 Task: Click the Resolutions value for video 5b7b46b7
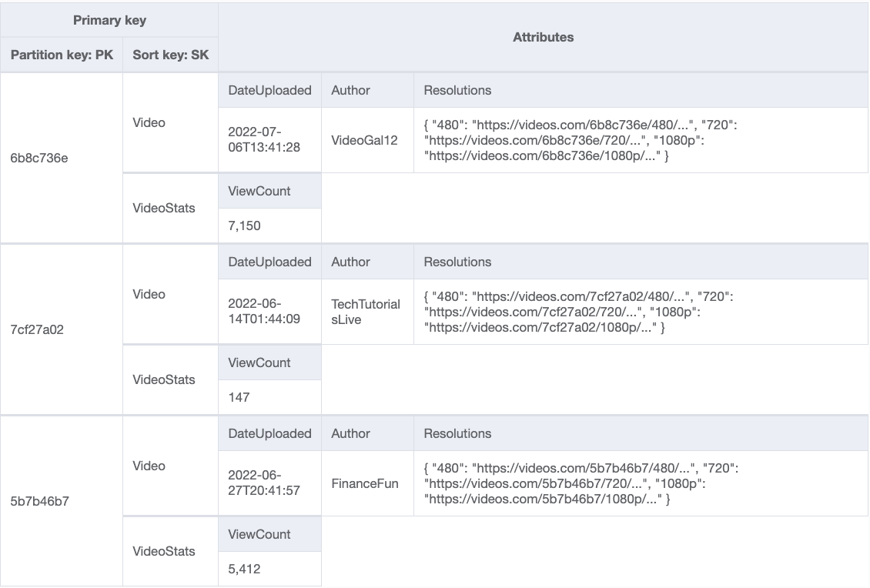point(582,483)
